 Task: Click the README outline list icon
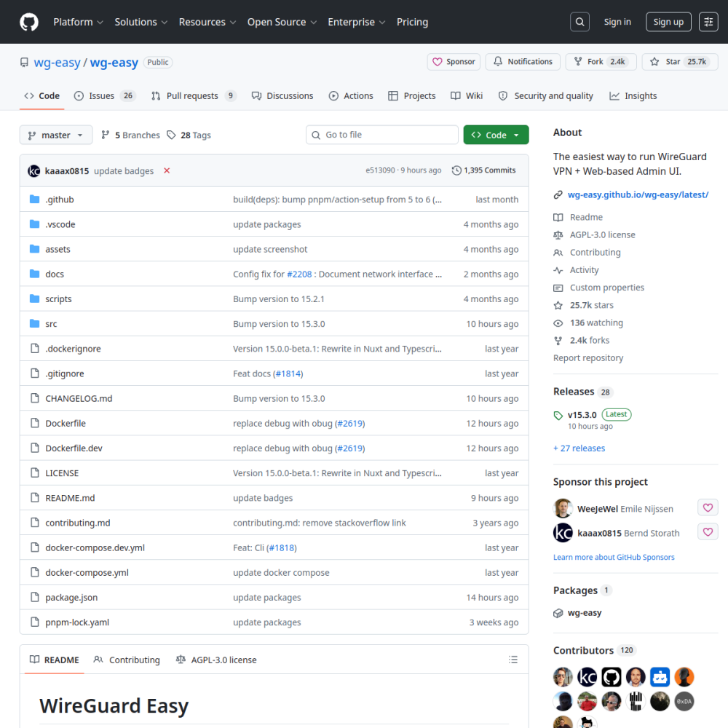(x=513, y=660)
